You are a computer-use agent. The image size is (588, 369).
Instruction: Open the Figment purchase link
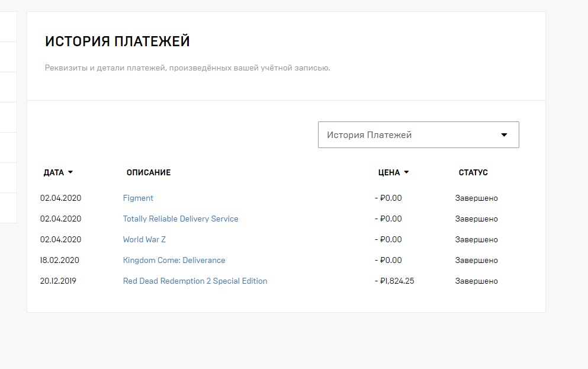(x=138, y=198)
